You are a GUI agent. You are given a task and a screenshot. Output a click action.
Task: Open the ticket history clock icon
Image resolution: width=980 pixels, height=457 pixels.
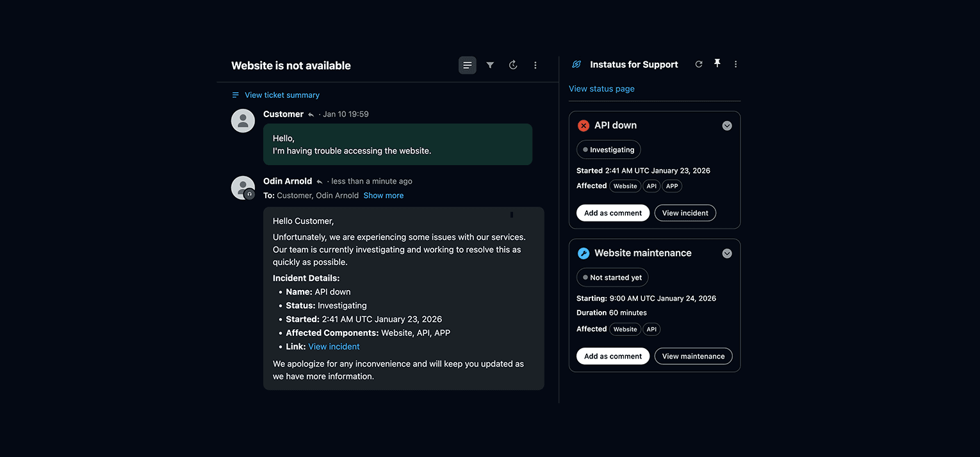[513, 65]
